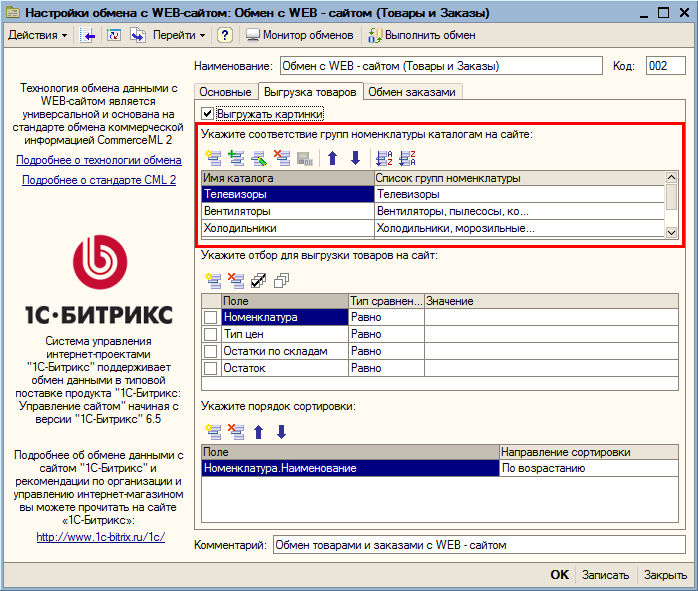Add a subgroup row in catalog mapping toolbar
This screenshot has height=591, width=698.
(236, 158)
